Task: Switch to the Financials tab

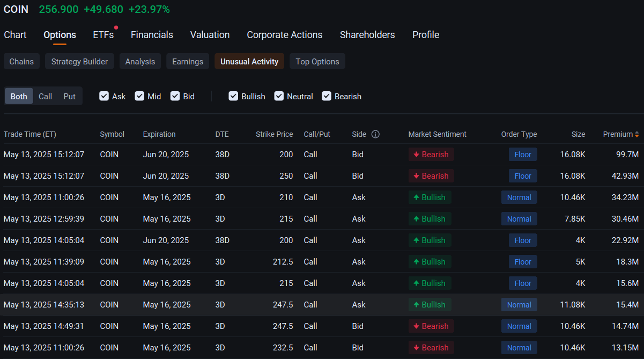Action: click(152, 35)
